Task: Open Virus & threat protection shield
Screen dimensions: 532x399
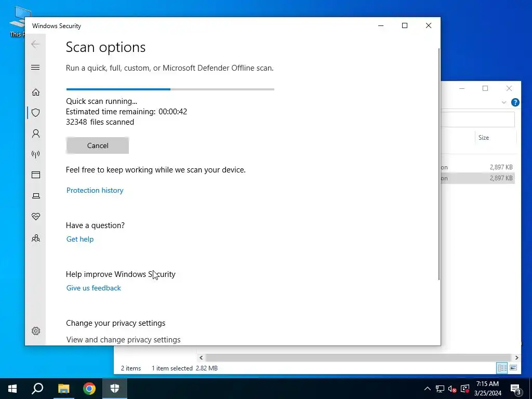Action: coord(36,113)
